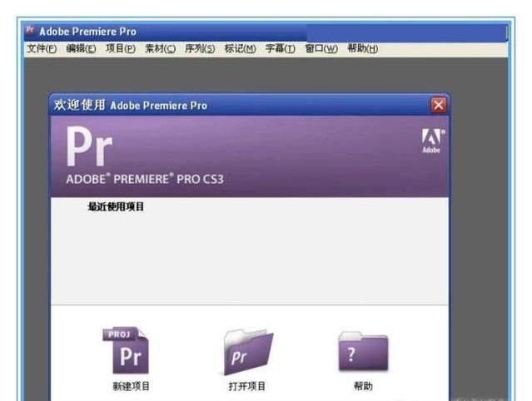Open the 素材(C) menu
The image size is (532, 401).
pos(160,49)
